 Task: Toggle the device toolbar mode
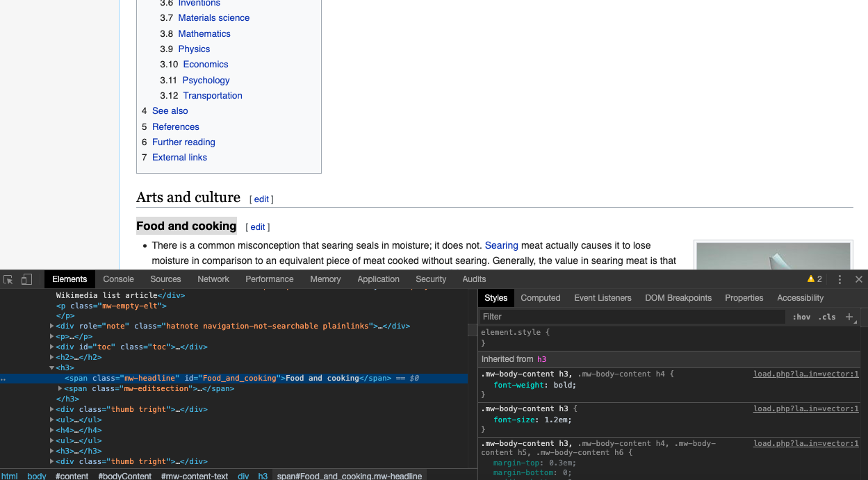coord(26,279)
